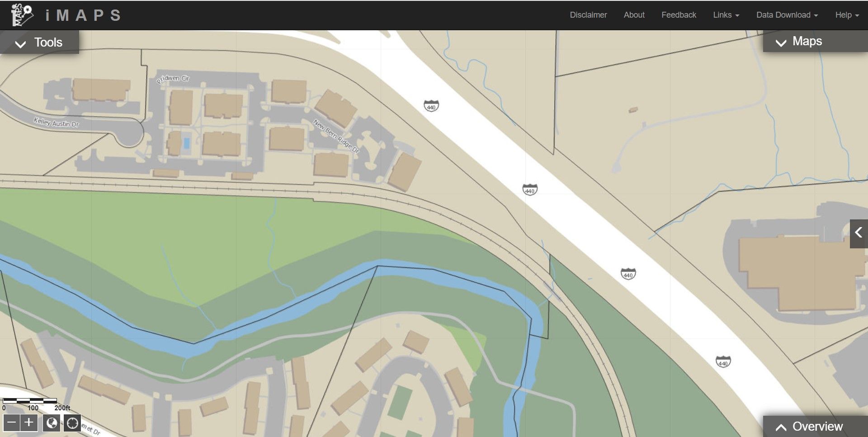Click the New Bern Ridge Dr label
Screen dimensions: 868x437
[336, 136]
